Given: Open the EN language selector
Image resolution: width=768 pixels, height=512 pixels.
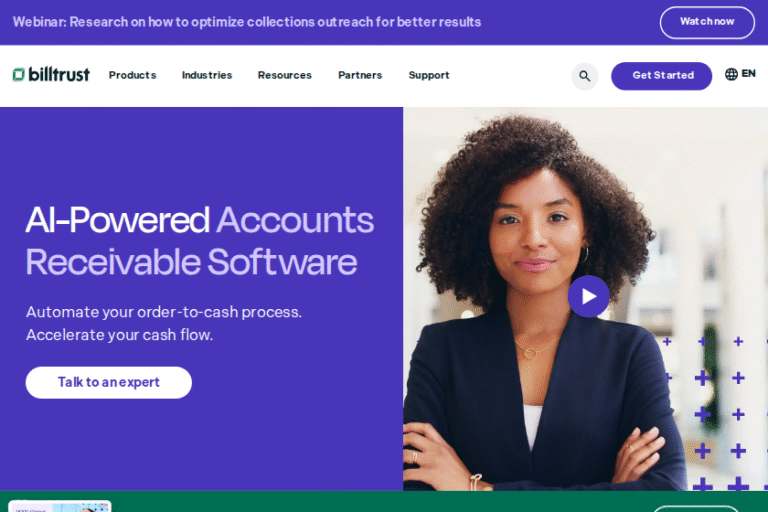Looking at the screenshot, I should [748, 73].
